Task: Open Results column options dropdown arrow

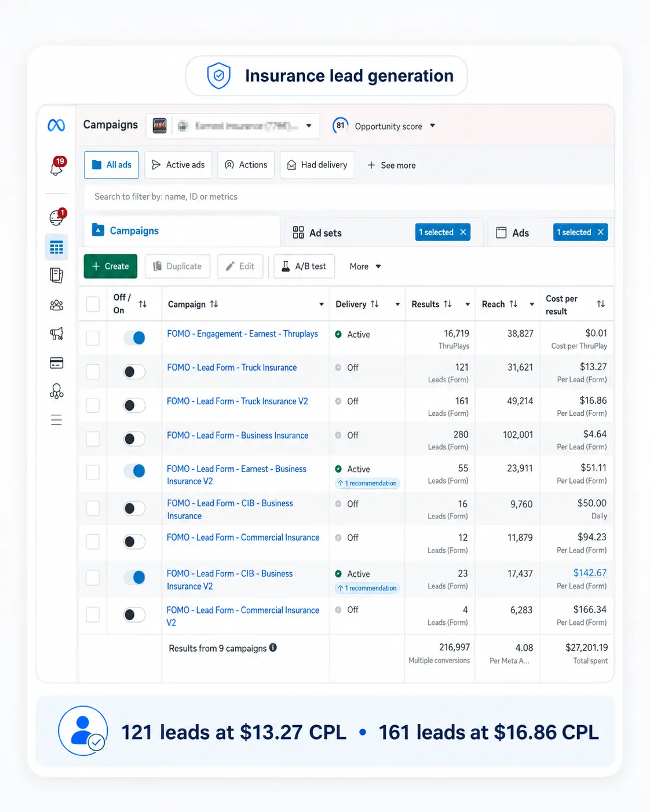Action: click(468, 304)
